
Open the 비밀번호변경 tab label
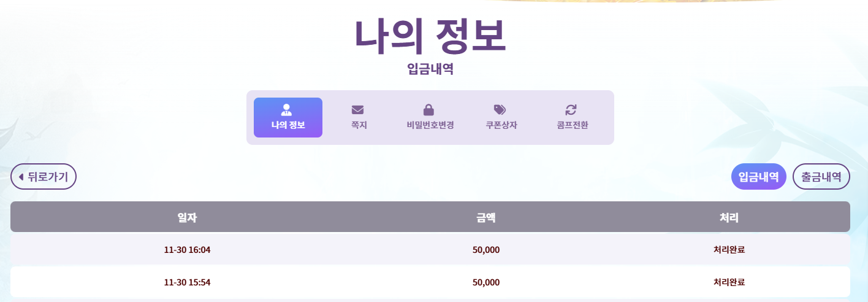430,125
